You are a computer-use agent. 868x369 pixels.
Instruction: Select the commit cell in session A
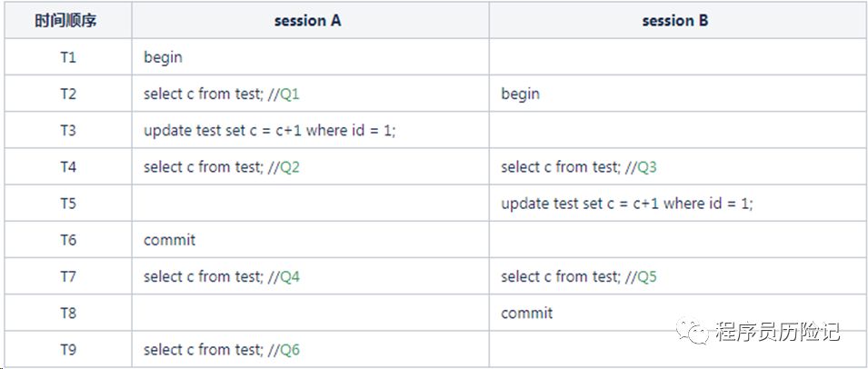tap(169, 241)
